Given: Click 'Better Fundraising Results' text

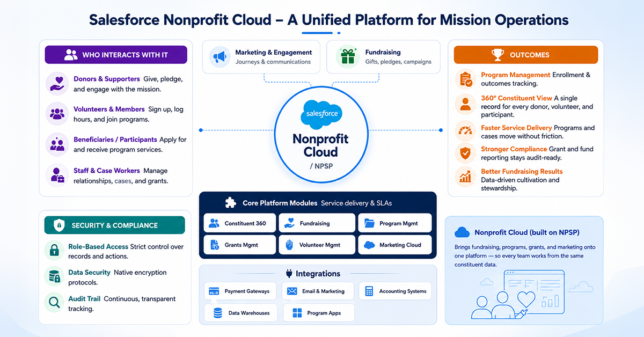Looking at the screenshot, I should click(x=522, y=172).
